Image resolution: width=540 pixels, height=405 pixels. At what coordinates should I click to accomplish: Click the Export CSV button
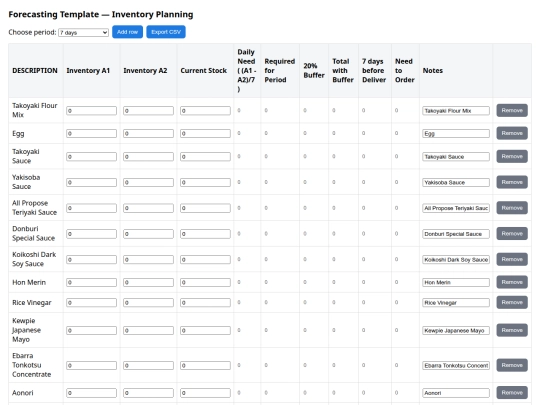click(x=166, y=32)
